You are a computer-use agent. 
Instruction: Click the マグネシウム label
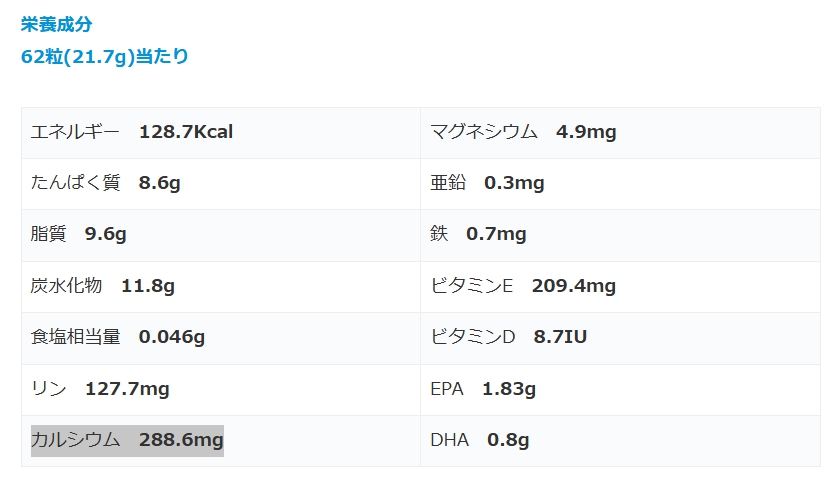pos(484,131)
